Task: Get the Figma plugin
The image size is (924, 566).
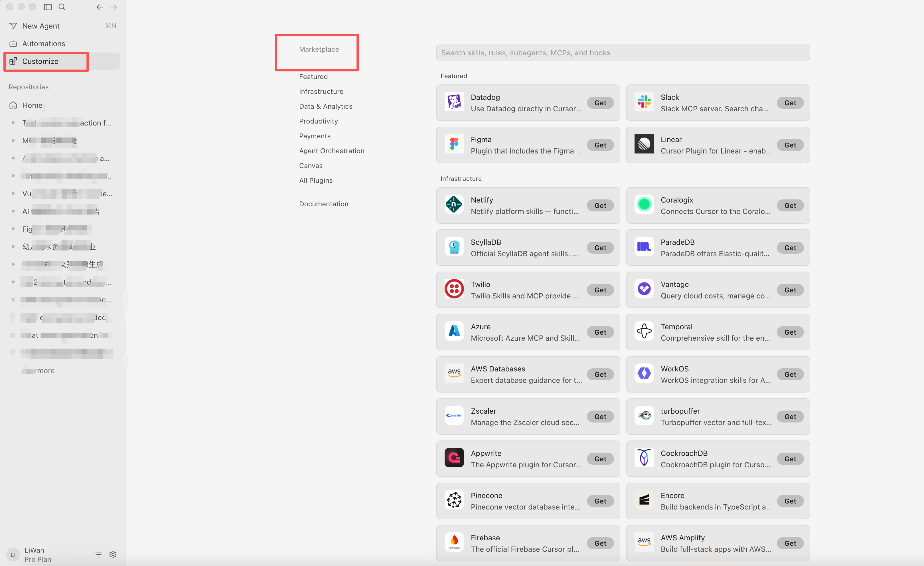Action: pyautogui.click(x=600, y=145)
